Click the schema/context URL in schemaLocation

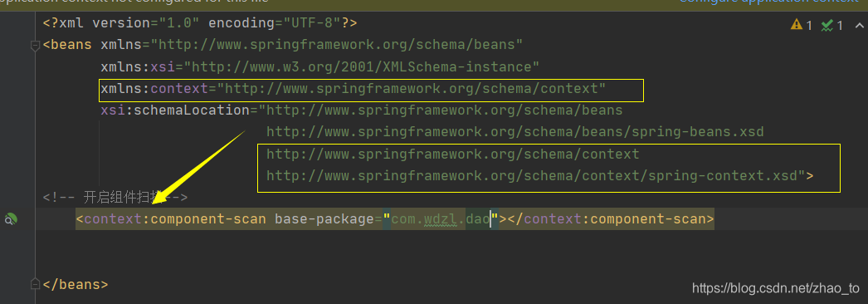click(453, 154)
